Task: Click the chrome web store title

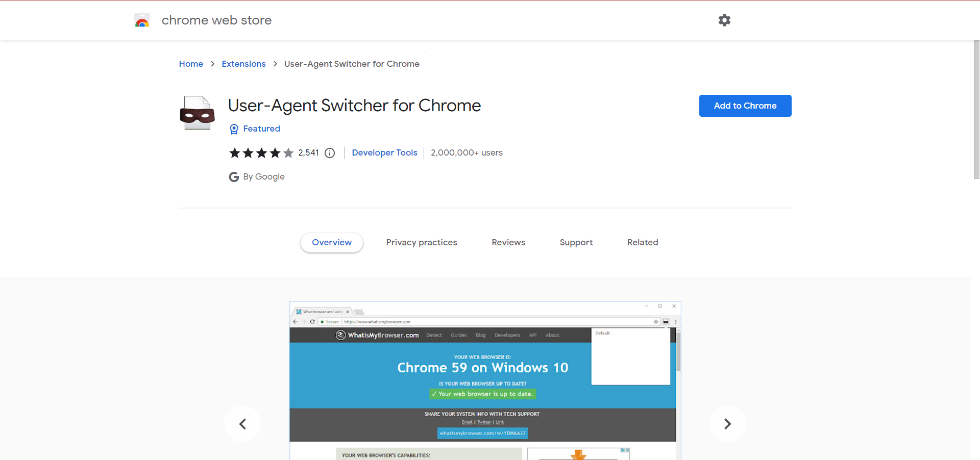Action: click(x=216, y=20)
